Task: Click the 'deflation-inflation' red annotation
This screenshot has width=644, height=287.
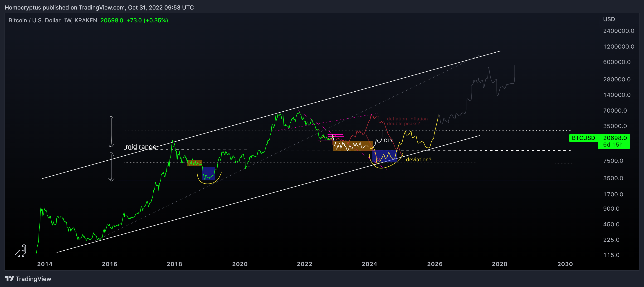Action: point(407,119)
